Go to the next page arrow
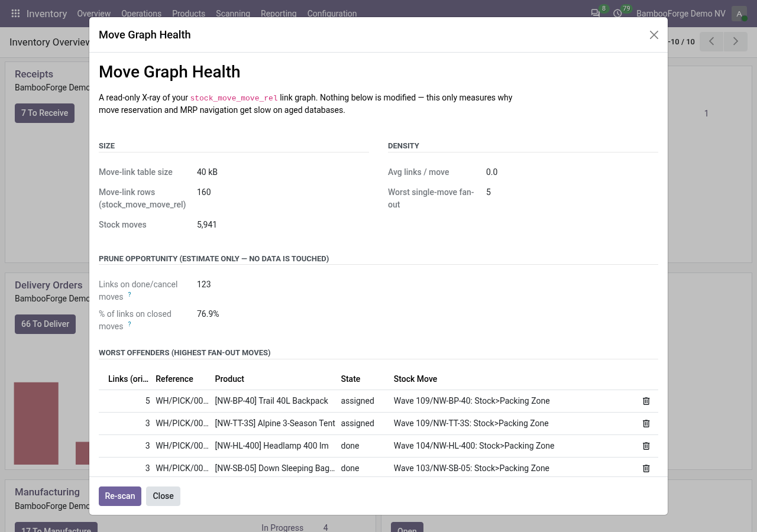Image resolution: width=757 pixels, height=532 pixels. [736, 41]
